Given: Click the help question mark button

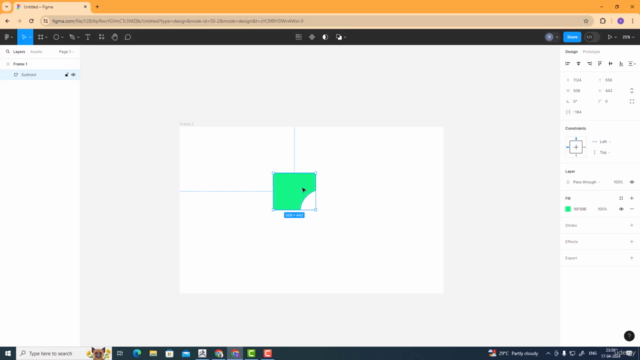Looking at the screenshot, I should [629, 336].
